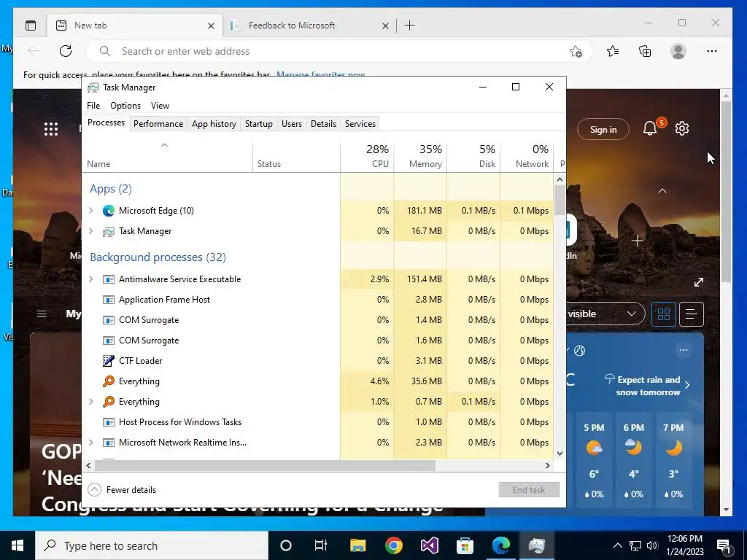
Task: Open weather card more options
Action: pos(684,350)
